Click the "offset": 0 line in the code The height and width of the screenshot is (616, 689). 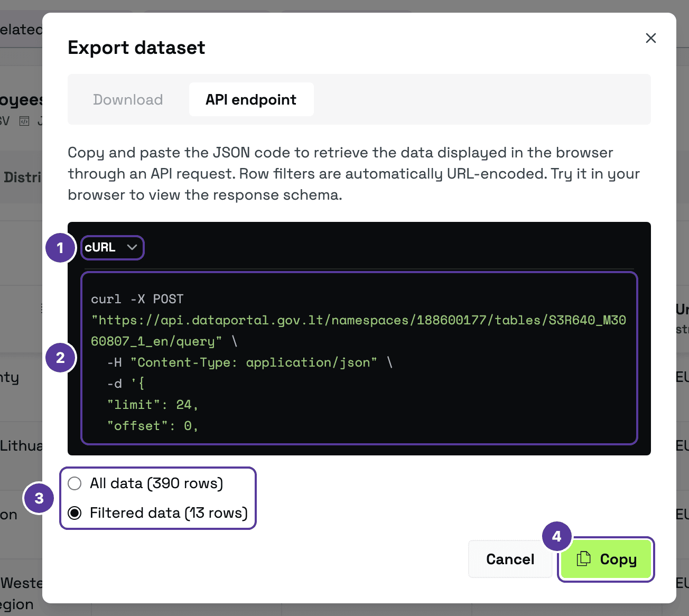tap(152, 426)
